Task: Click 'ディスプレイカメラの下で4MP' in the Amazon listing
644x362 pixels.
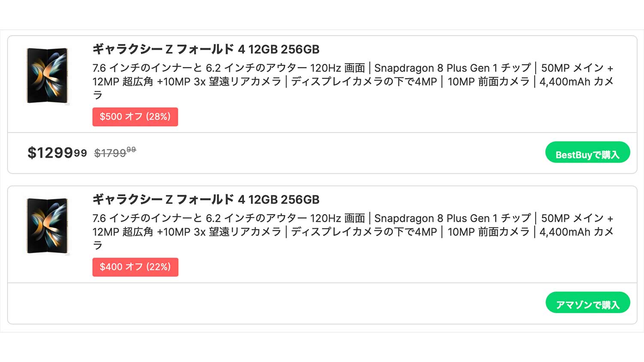Action: [364, 232]
